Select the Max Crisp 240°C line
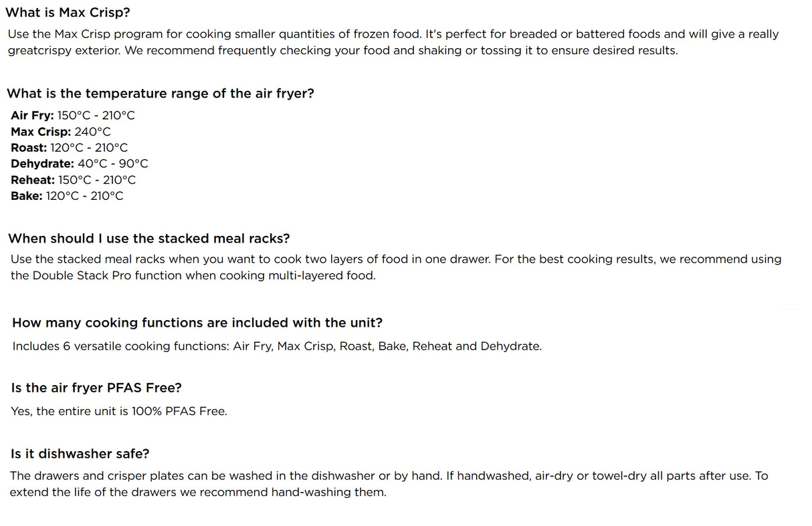 (x=61, y=132)
